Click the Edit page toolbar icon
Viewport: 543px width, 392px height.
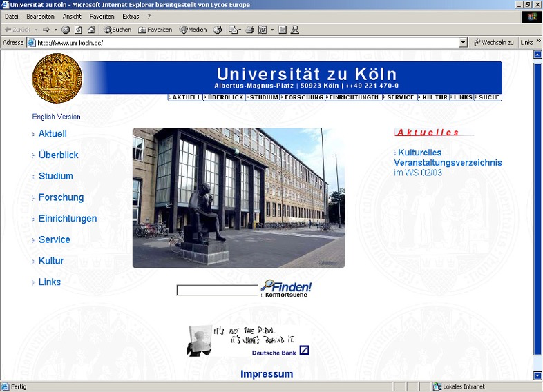(x=263, y=30)
